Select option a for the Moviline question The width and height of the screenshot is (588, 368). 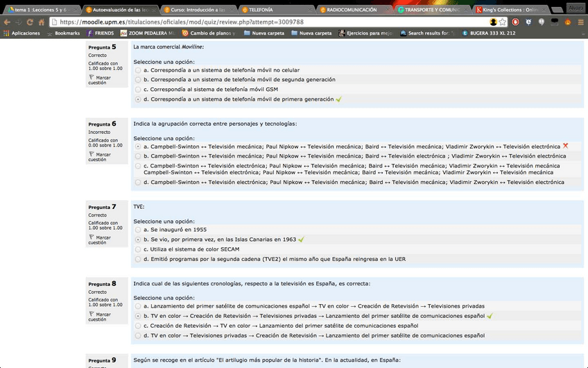[x=138, y=70]
